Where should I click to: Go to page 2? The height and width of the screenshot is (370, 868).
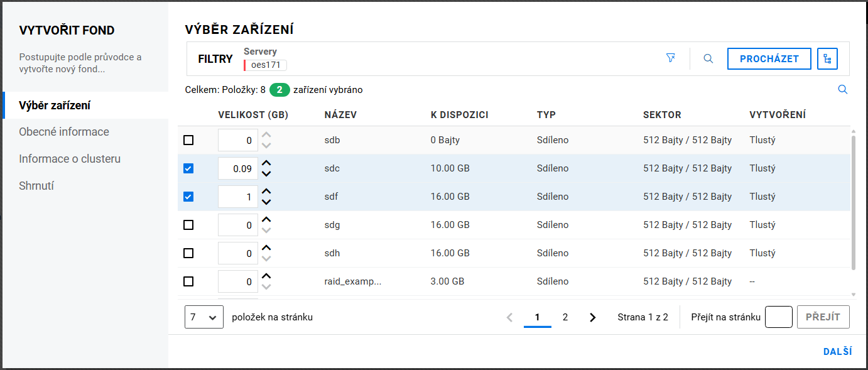(x=565, y=317)
